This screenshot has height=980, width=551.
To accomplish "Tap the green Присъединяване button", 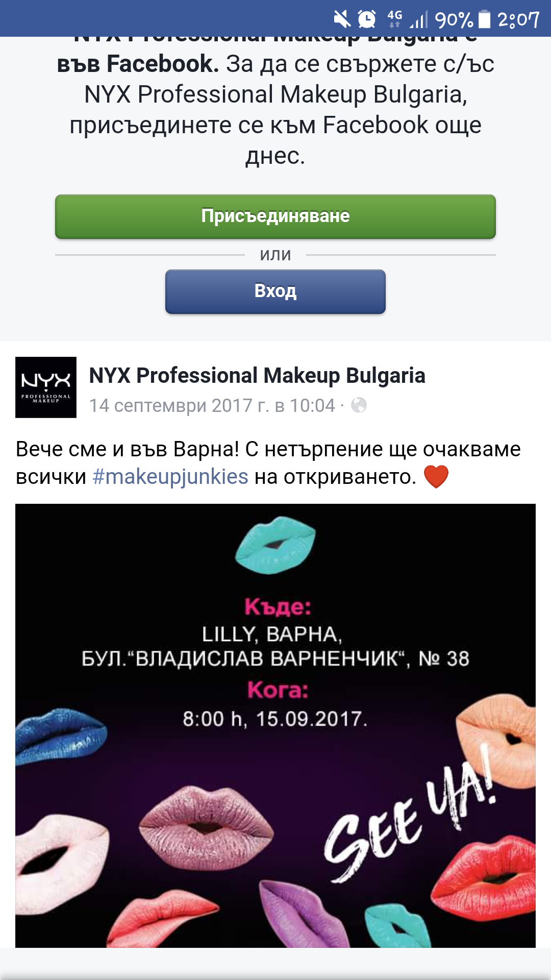I will click(x=275, y=216).
